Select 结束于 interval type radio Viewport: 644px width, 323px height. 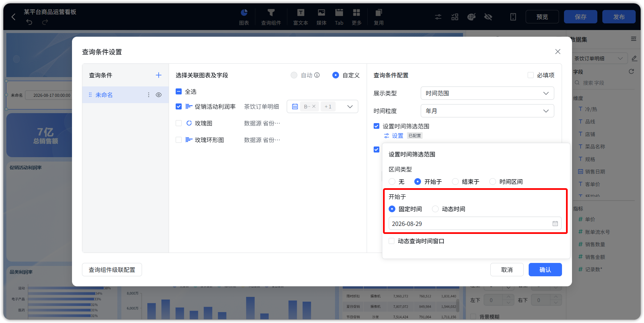tap(455, 182)
